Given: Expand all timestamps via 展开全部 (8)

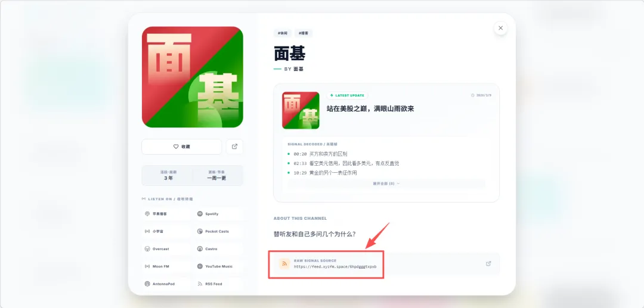Looking at the screenshot, I should pyautogui.click(x=386, y=183).
